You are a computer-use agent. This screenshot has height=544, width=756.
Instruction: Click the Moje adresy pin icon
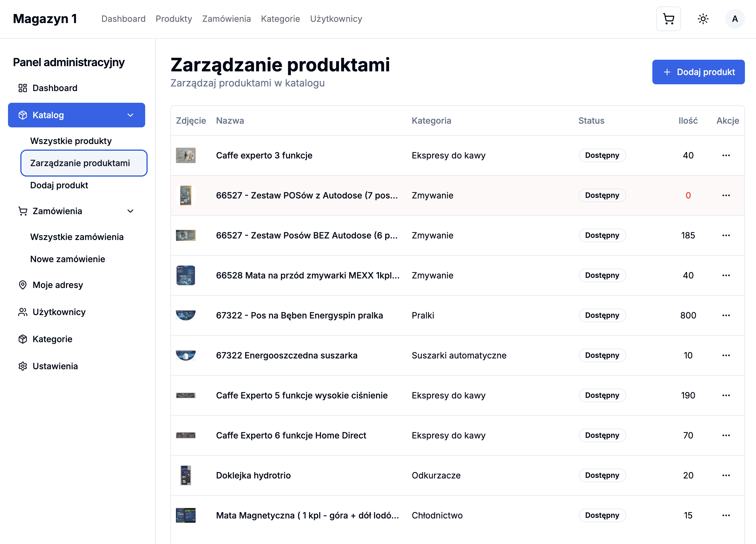pyautogui.click(x=23, y=285)
